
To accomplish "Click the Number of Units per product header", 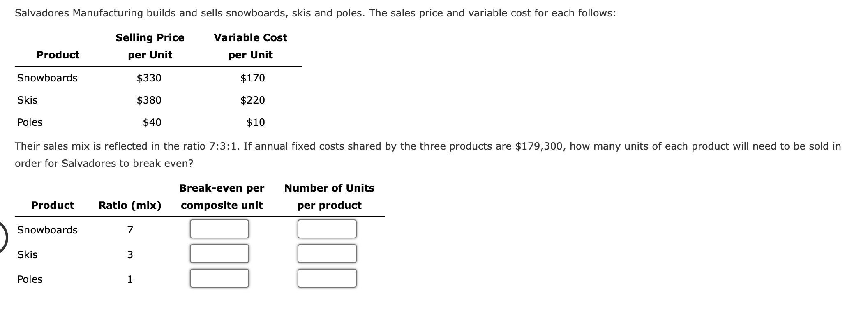I will [329, 196].
